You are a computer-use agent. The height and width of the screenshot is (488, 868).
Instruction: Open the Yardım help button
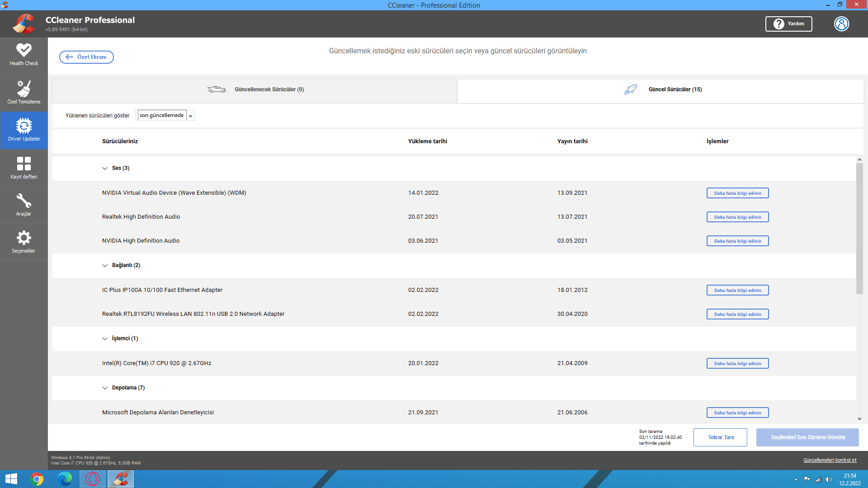click(788, 24)
